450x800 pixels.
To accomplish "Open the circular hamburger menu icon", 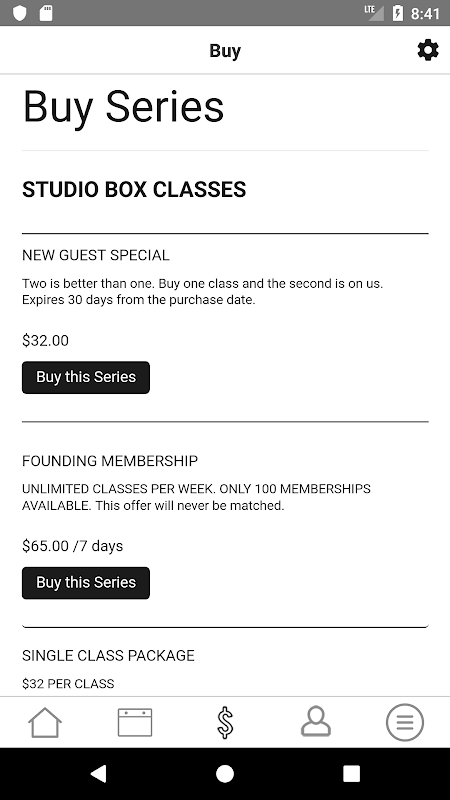I will pyautogui.click(x=405, y=722).
